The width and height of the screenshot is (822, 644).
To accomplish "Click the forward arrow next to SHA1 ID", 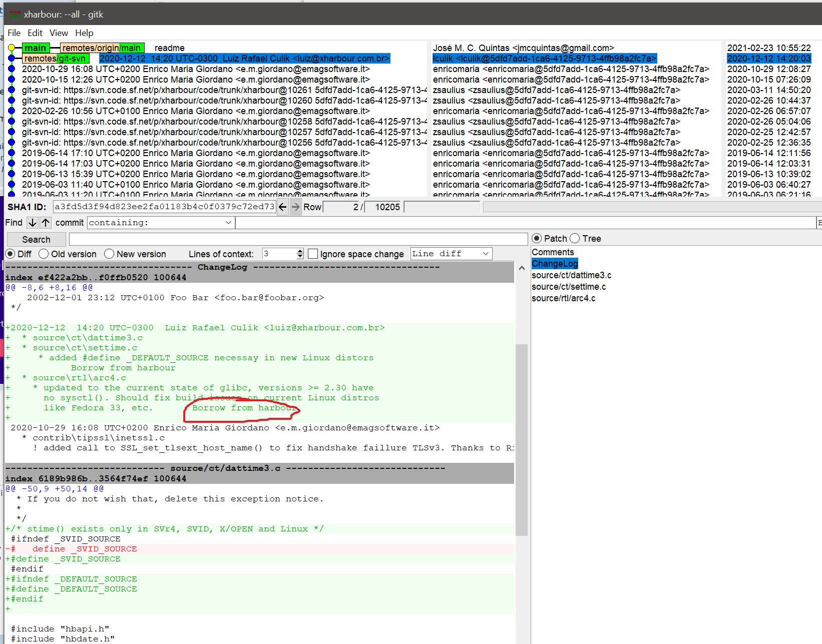I will pyautogui.click(x=296, y=207).
